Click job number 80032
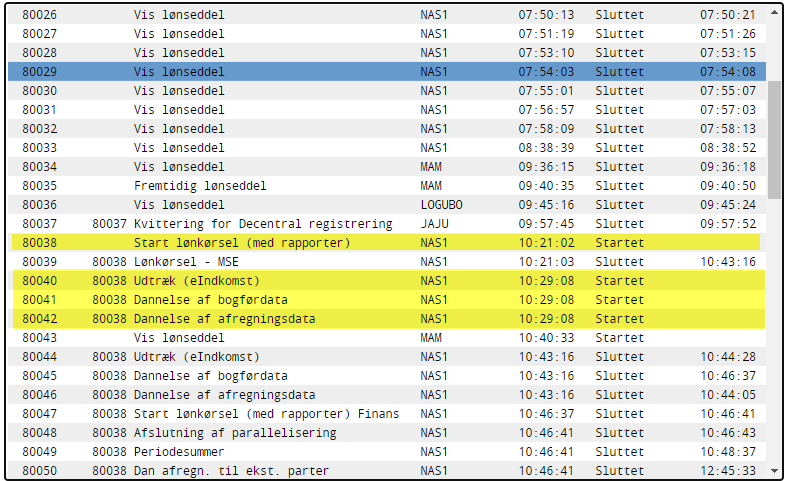This screenshot has height=481, width=785. [x=40, y=129]
